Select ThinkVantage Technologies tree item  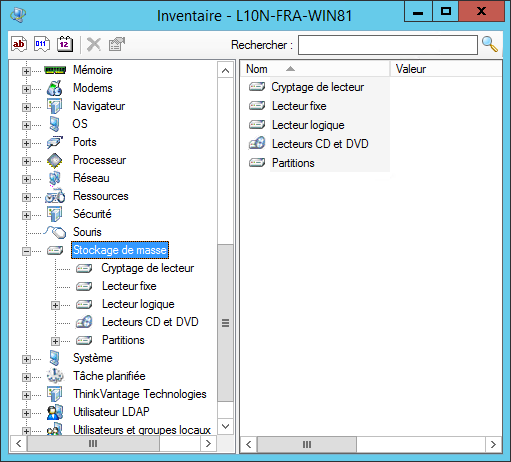click(x=140, y=394)
